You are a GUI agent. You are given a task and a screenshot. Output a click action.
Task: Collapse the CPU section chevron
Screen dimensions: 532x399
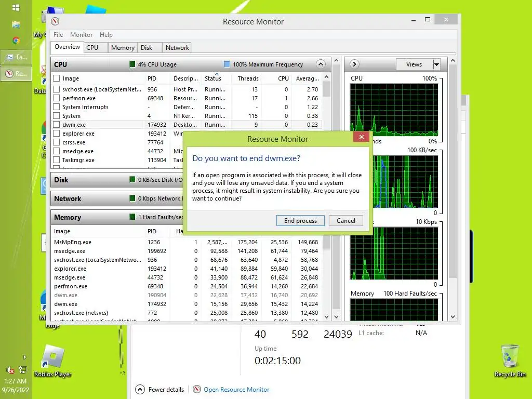[x=321, y=64]
